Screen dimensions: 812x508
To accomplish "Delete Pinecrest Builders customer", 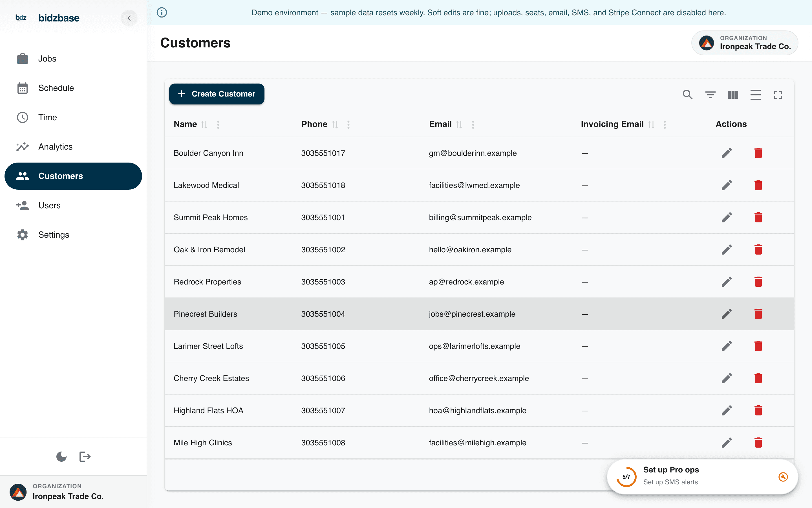I will (x=758, y=314).
